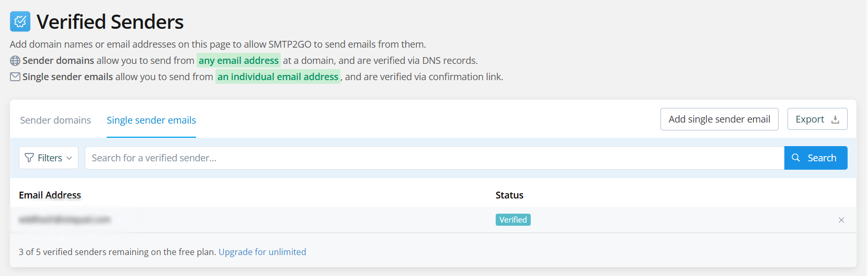The image size is (868, 276).
Task: Click the Verified Senders badge icon
Action: (20, 21)
